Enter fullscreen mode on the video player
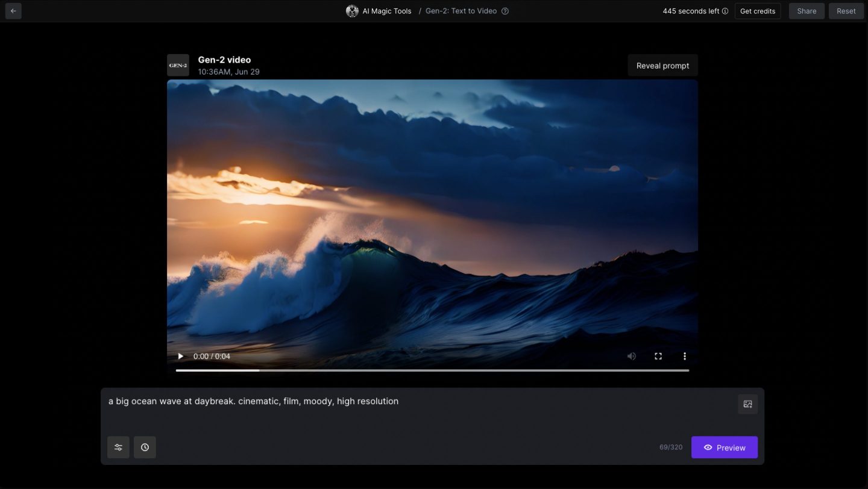This screenshot has height=489, width=868. click(658, 356)
